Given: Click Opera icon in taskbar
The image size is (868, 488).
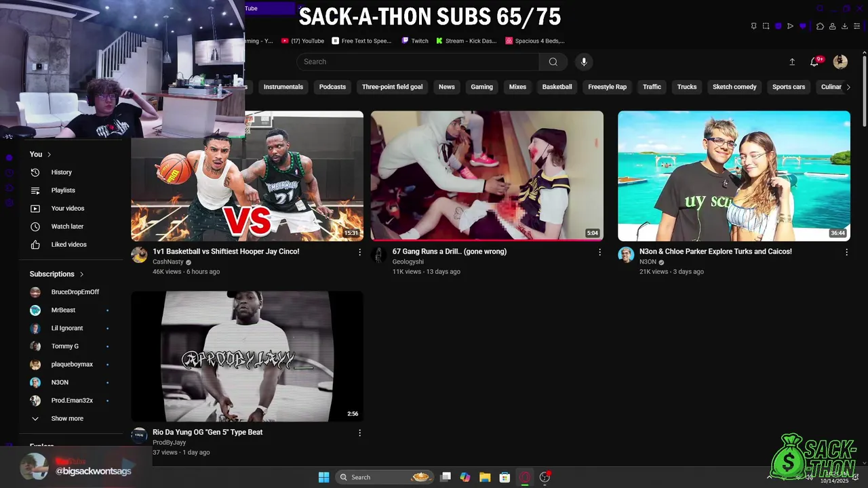Looking at the screenshot, I should click(524, 477).
